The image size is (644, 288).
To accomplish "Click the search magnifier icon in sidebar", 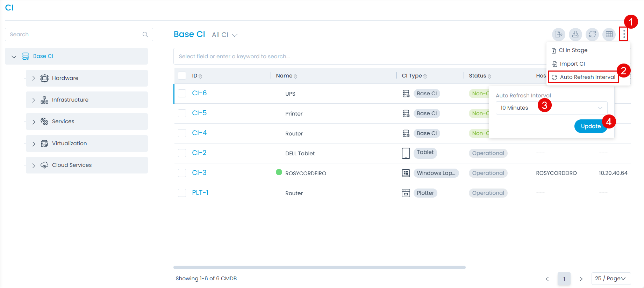I will (x=145, y=35).
